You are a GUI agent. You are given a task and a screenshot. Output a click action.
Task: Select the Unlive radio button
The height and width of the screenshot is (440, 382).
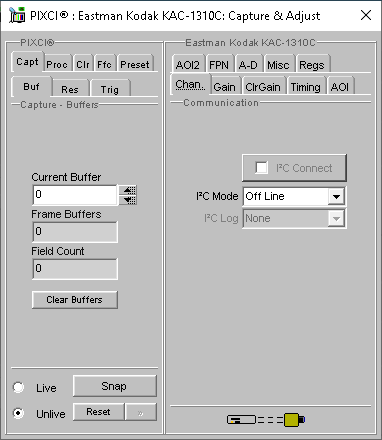point(18,413)
